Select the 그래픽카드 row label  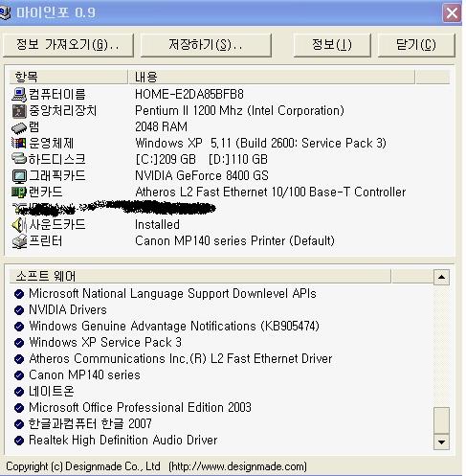(57, 175)
